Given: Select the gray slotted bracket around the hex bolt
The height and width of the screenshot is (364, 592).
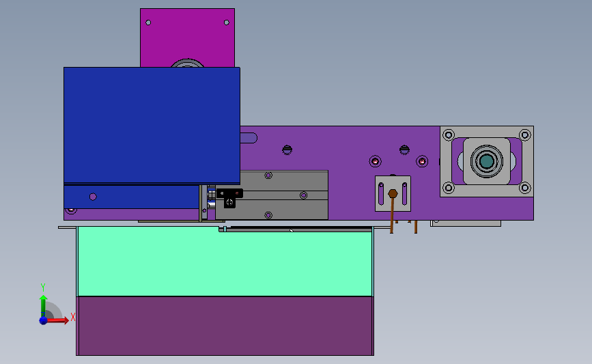Looking at the screenshot, I should point(393,194).
